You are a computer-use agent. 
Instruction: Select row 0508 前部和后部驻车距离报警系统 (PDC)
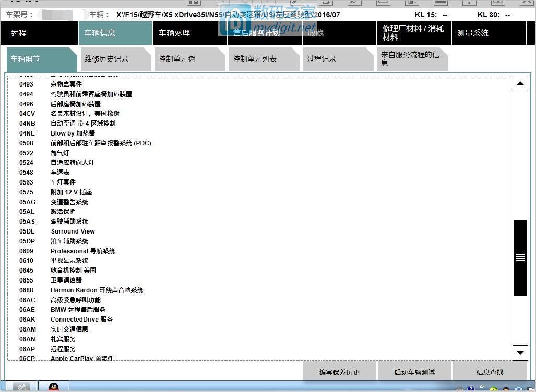coord(85,143)
